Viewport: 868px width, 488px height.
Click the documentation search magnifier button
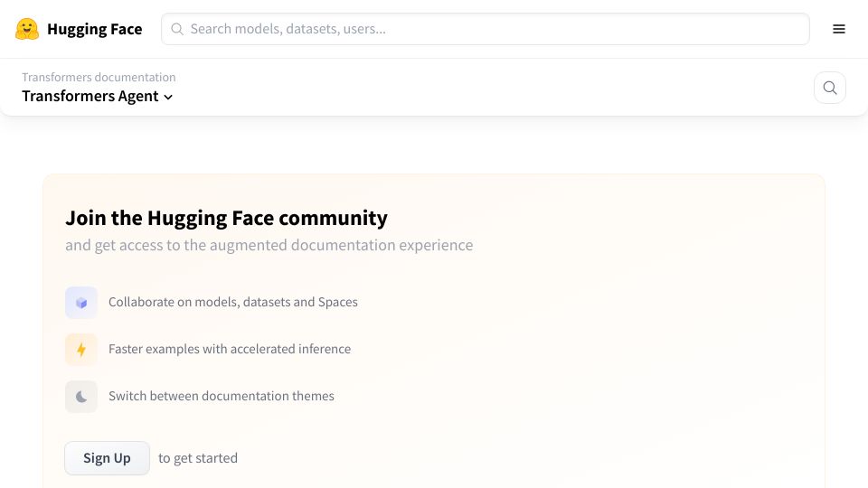click(829, 88)
